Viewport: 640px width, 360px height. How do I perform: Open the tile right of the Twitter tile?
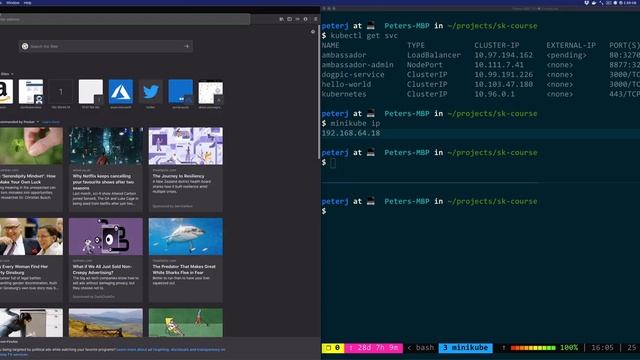tap(181, 91)
